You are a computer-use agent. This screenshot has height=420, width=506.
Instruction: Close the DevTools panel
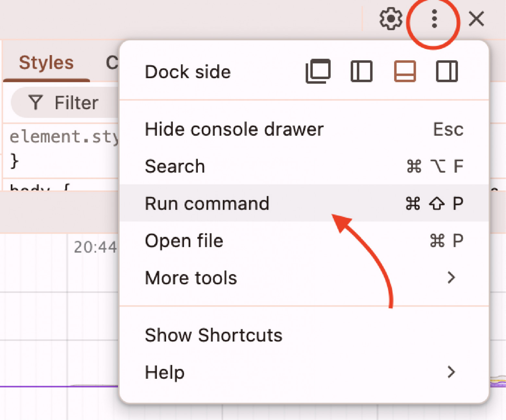(x=476, y=19)
